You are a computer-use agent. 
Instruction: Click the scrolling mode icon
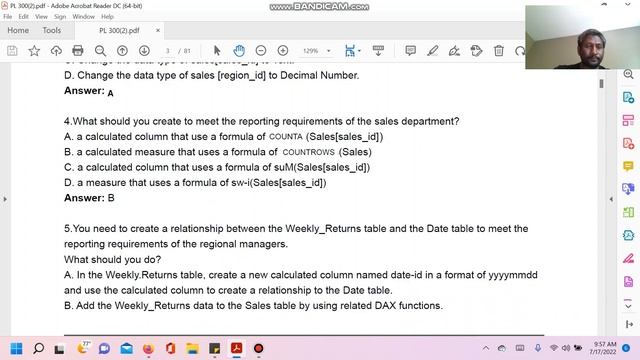tap(378, 51)
